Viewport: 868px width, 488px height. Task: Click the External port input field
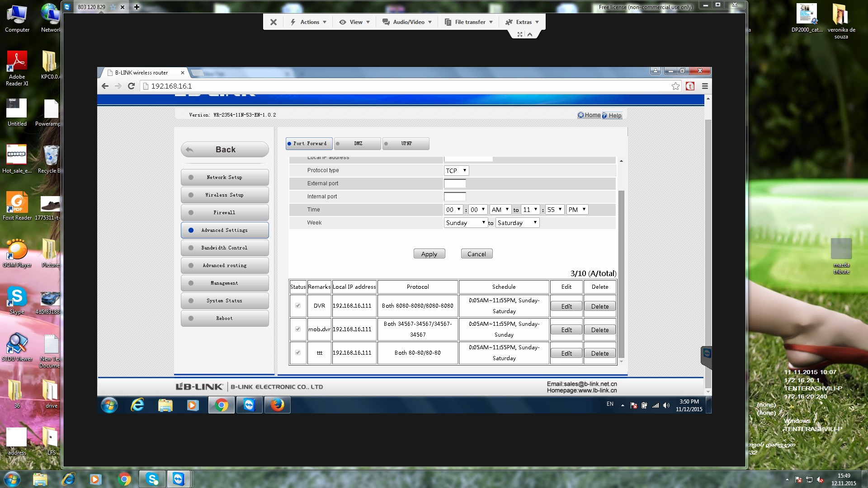(x=454, y=183)
